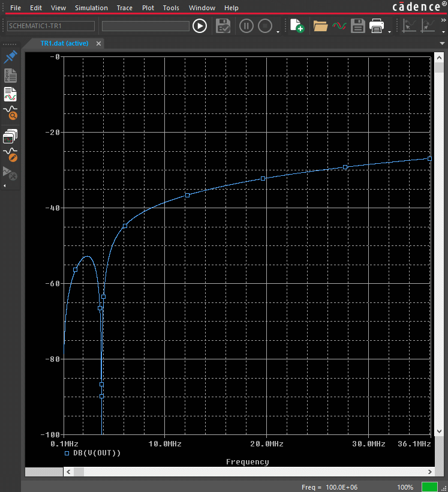Expand the toolbar overflow chevron at top right
448x492 pixels.
(443, 20)
